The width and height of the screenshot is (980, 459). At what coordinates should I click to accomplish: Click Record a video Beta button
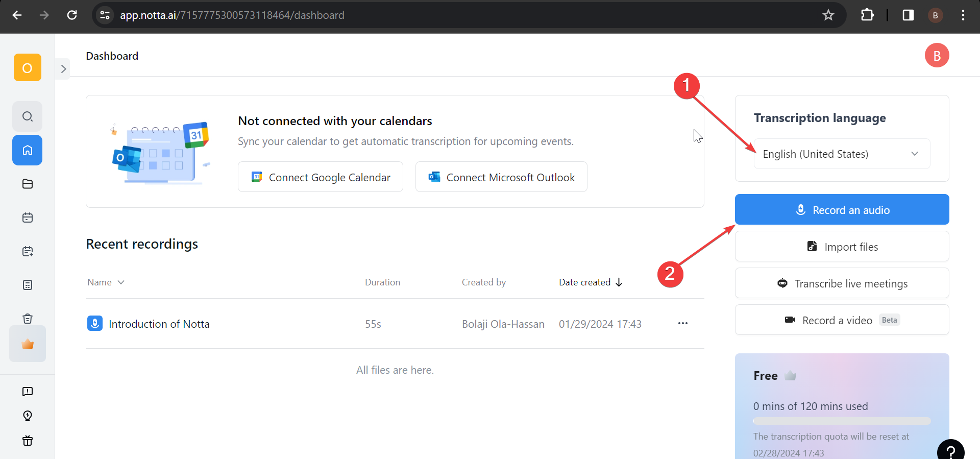point(842,320)
